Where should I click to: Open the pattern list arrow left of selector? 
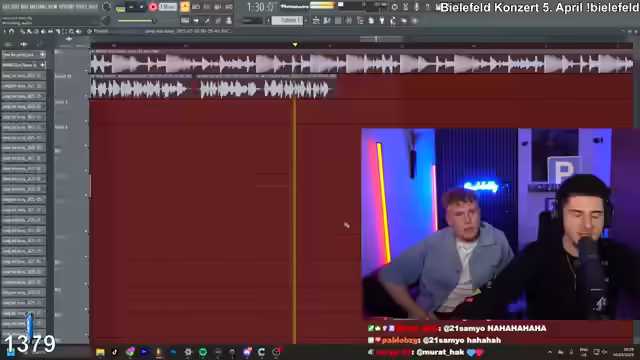(269, 20)
